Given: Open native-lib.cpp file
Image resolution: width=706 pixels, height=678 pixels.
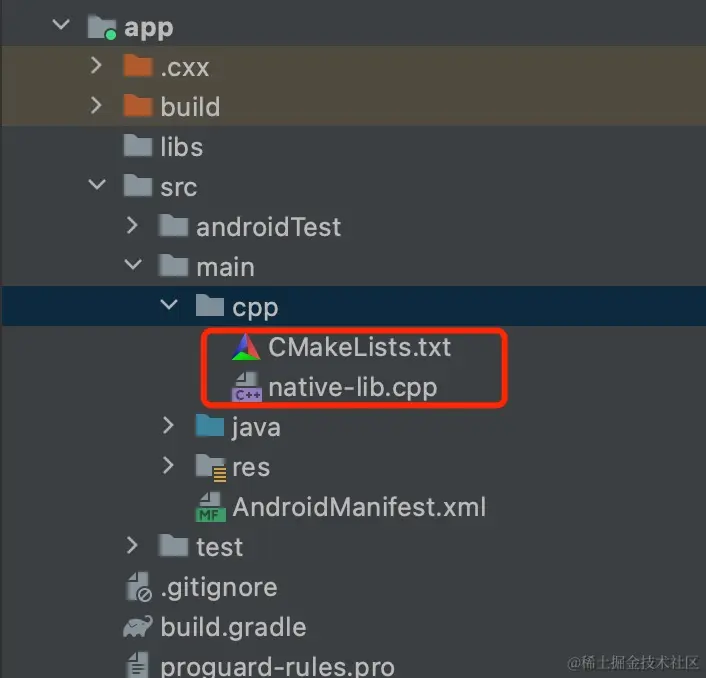Looking at the screenshot, I should (353, 388).
